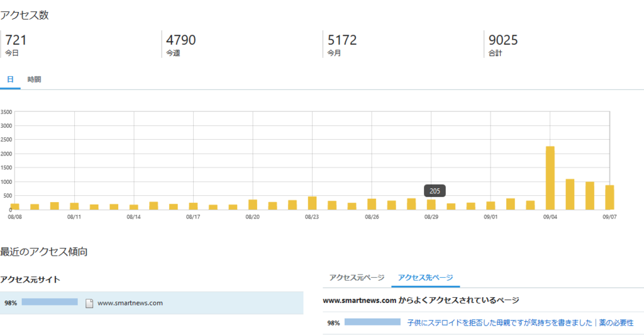This screenshot has height=335, width=644.
Task: Click the 08/23 bar in the chart
Action: 312,203
